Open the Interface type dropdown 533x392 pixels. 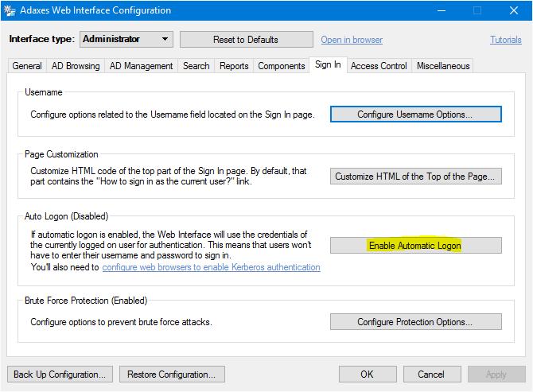tap(126, 40)
